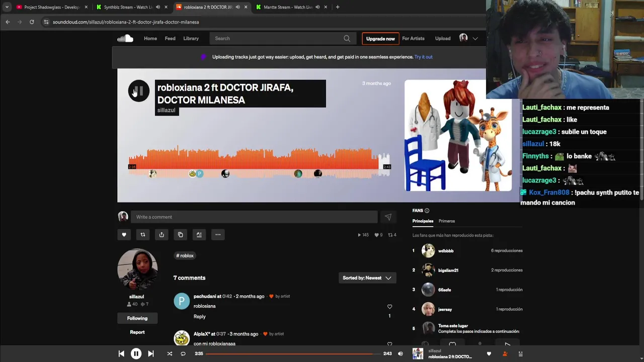The width and height of the screenshot is (644, 362).
Task: Add the track to Next up
Action: click(x=199, y=234)
